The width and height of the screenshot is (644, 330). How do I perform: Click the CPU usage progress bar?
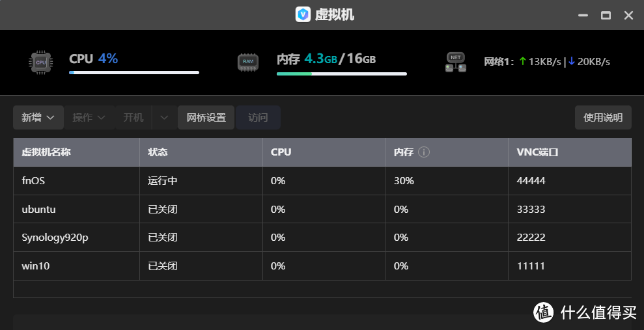pyautogui.click(x=134, y=73)
